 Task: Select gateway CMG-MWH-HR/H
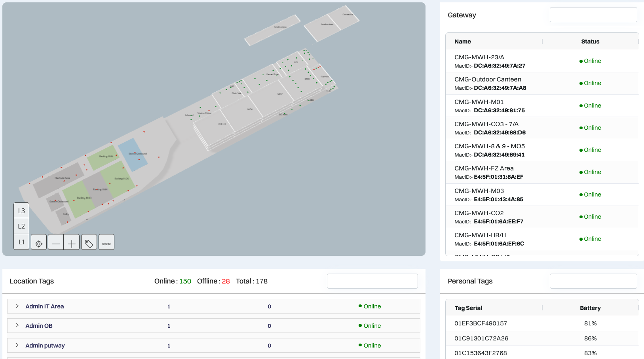pyautogui.click(x=542, y=239)
